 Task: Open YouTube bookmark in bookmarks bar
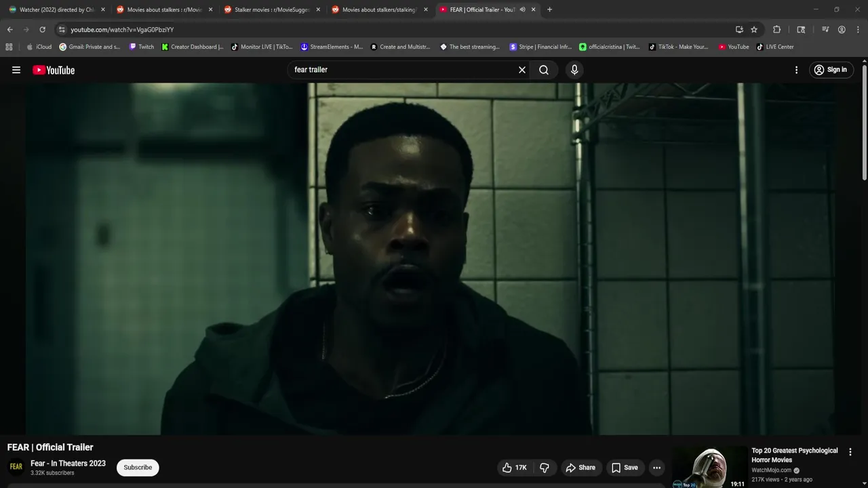734,47
